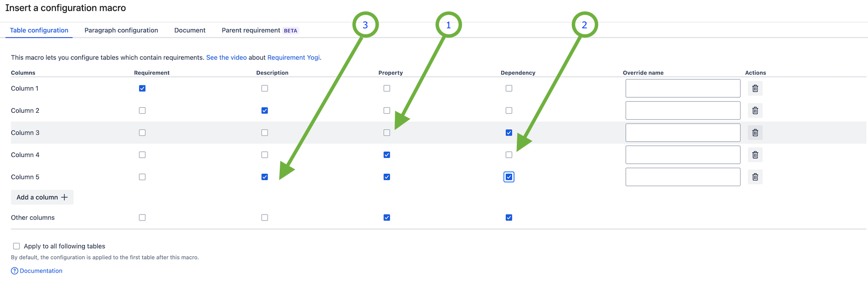868x282 pixels.
Task: Delete Column 3 using trash icon
Action: click(755, 133)
